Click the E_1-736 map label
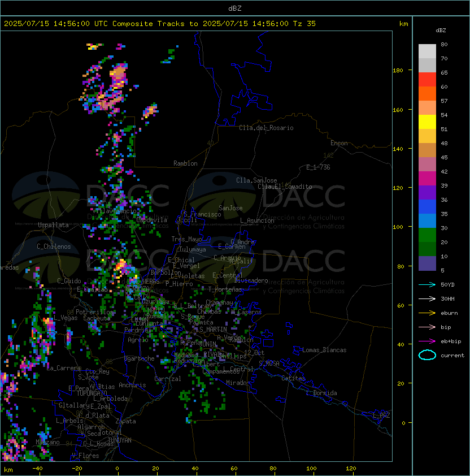The width and height of the screenshot is (470, 476). 318,167
